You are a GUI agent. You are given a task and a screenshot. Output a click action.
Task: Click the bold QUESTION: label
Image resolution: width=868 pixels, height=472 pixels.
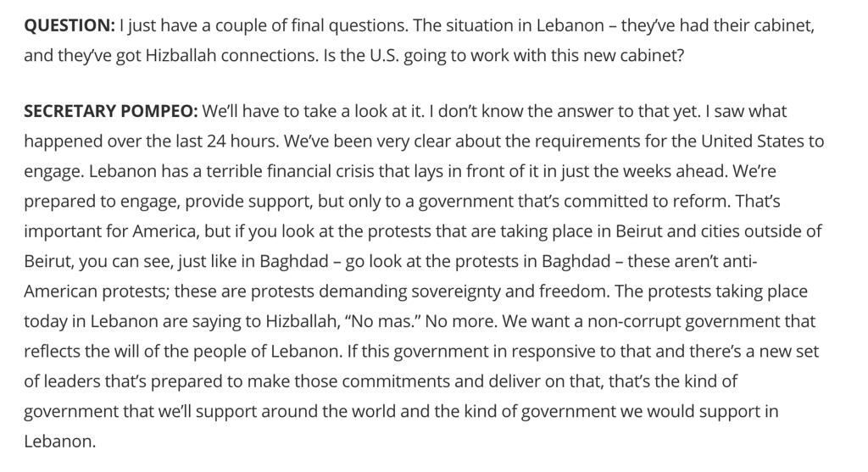70,25
